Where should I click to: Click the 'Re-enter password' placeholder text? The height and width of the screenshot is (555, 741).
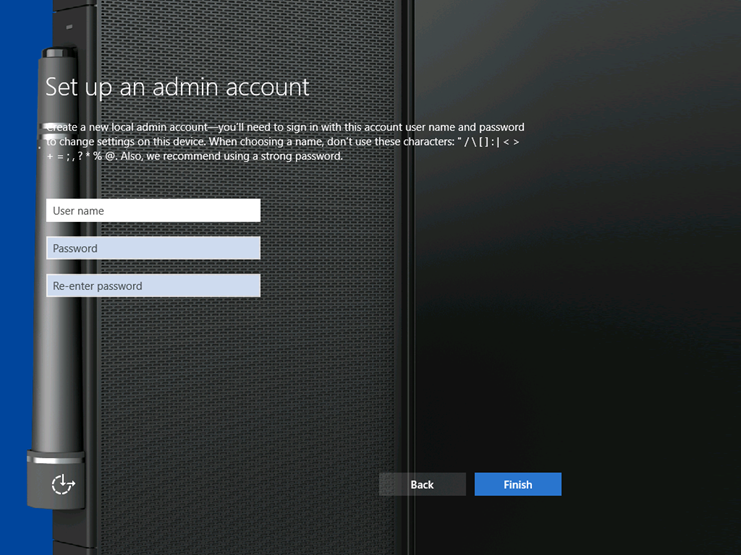point(97,287)
